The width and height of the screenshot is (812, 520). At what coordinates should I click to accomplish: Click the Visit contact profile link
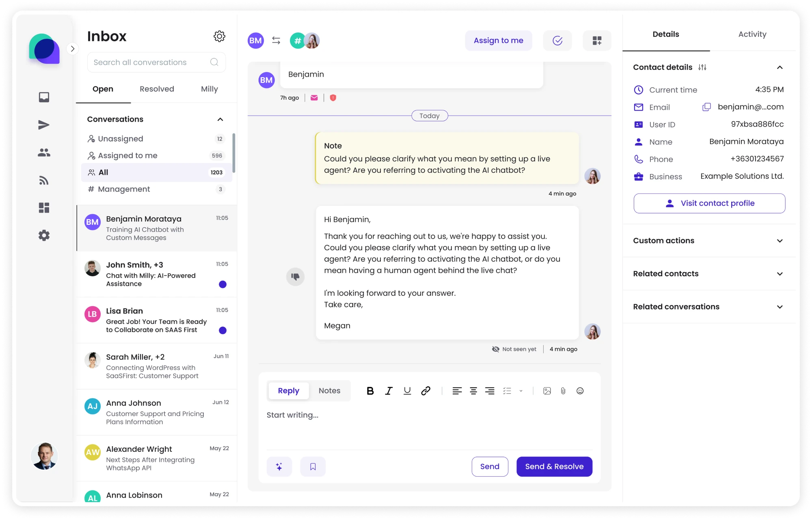point(708,204)
